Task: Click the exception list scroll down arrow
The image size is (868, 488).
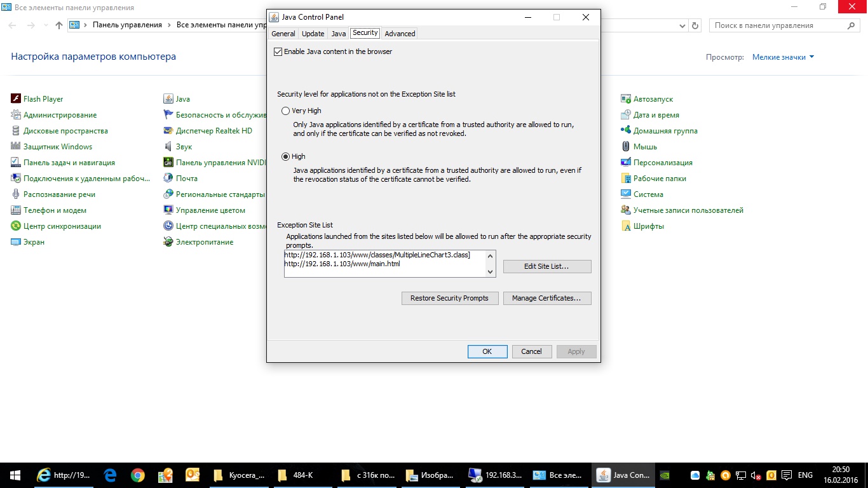Action: point(490,272)
